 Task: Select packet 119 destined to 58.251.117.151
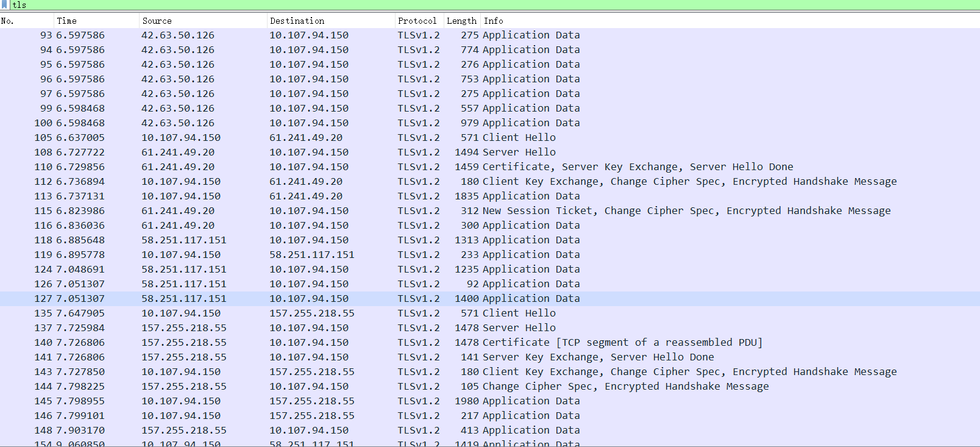coord(490,255)
